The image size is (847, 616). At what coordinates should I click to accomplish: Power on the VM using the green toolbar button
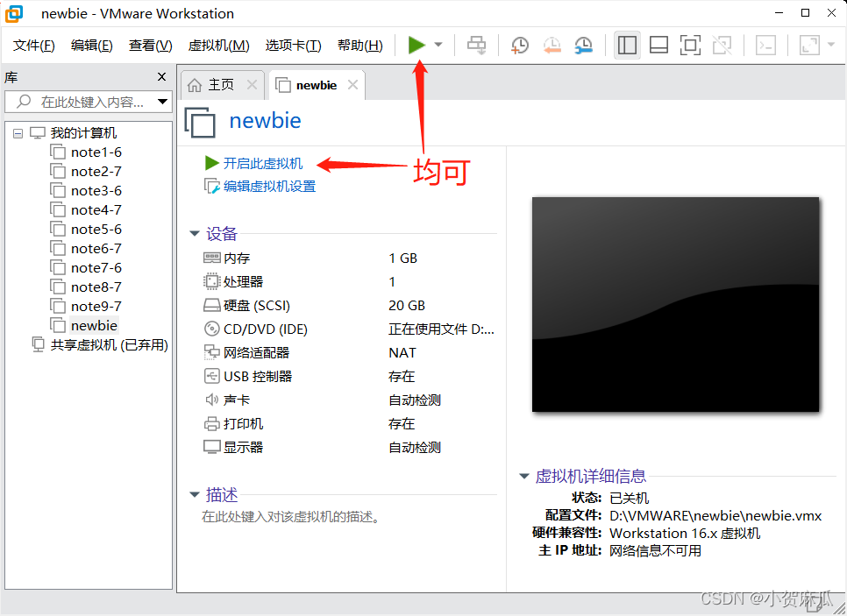pyautogui.click(x=414, y=45)
